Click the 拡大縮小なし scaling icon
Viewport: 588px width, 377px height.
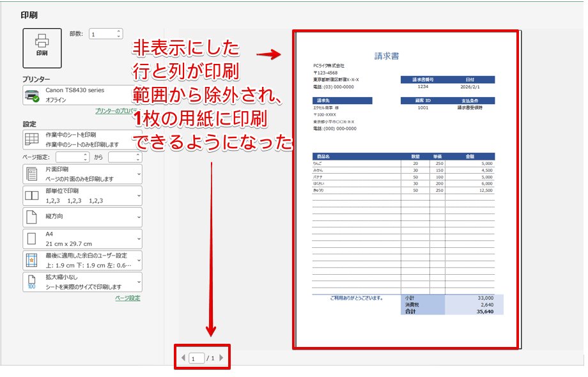[x=31, y=282]
